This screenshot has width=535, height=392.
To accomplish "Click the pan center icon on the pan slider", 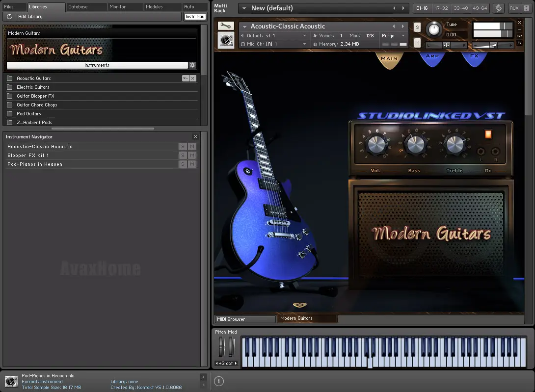I will click(446, 45).
